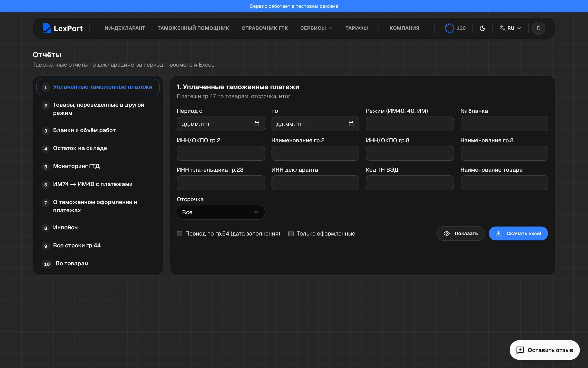Screen dimensions: 588x368
Task: Check Только оформленные checkbox
Action: click(x=291, y=234)
